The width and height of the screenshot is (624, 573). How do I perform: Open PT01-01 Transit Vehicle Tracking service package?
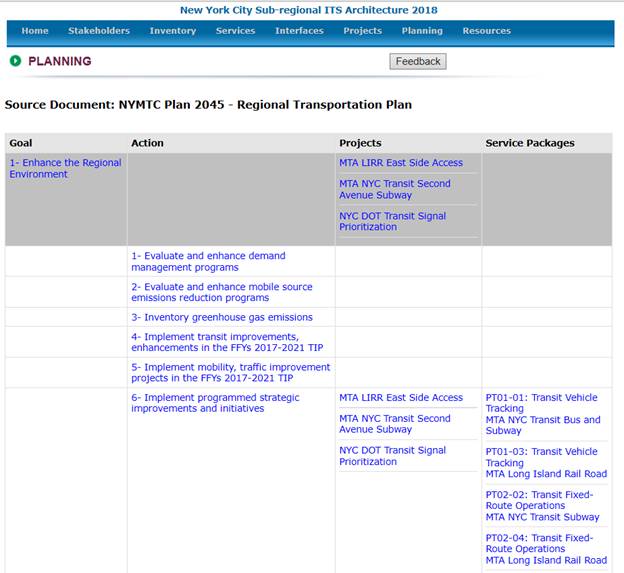point(541,403)
